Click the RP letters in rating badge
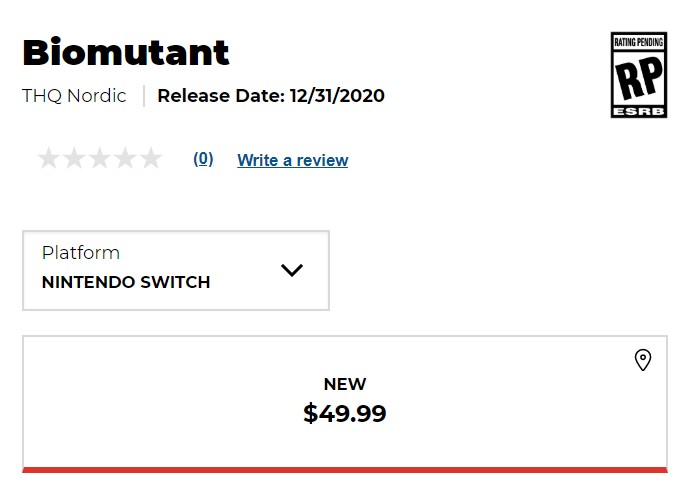Image resolution: width=685 pixels, height=489 pixels. click(x=639, y=78)
